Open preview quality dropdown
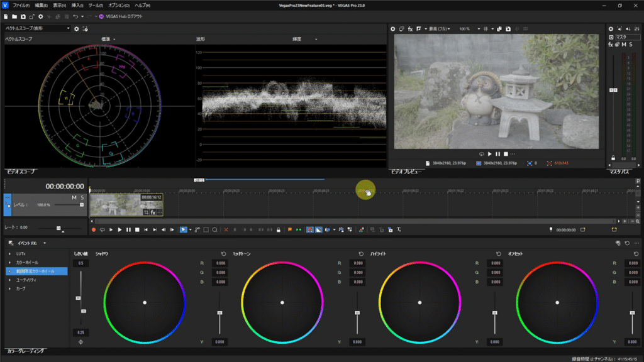 point(438,29)
